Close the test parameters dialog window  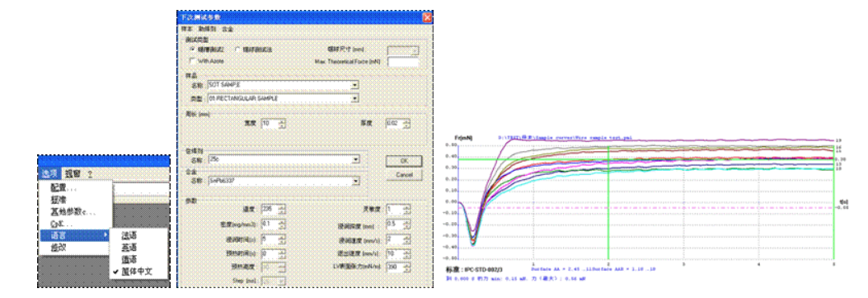427,17
